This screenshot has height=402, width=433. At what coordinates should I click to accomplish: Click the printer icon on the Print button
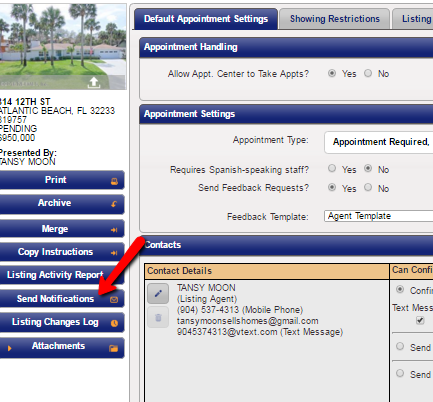tap(114, 181)
